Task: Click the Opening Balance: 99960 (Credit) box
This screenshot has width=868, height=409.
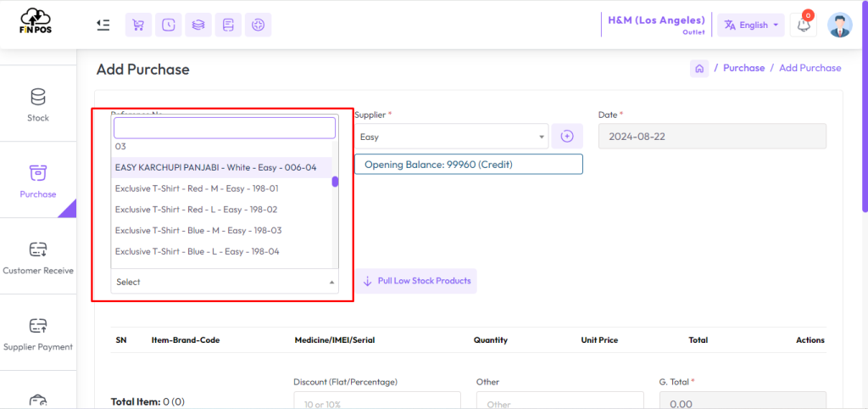Action: coord(468,164)
